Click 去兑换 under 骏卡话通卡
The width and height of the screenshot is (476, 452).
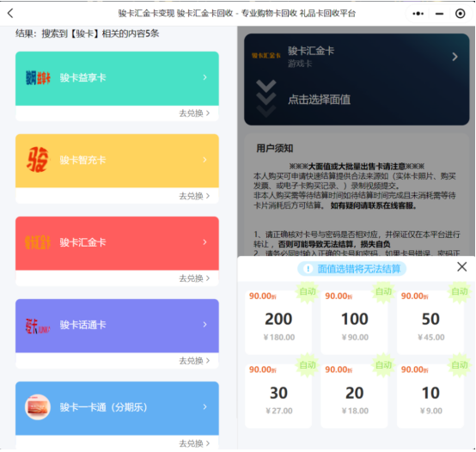194,361
